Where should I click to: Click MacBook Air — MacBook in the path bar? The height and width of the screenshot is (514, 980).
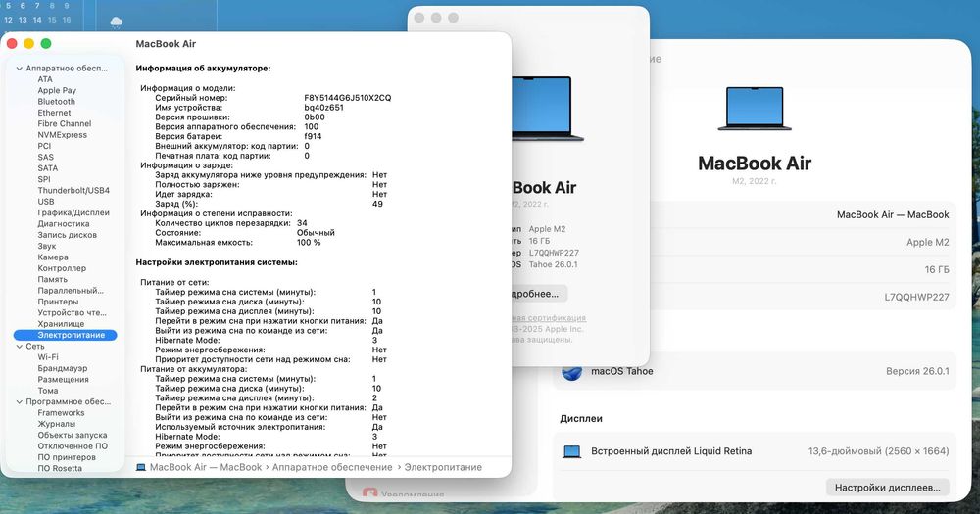206,468
